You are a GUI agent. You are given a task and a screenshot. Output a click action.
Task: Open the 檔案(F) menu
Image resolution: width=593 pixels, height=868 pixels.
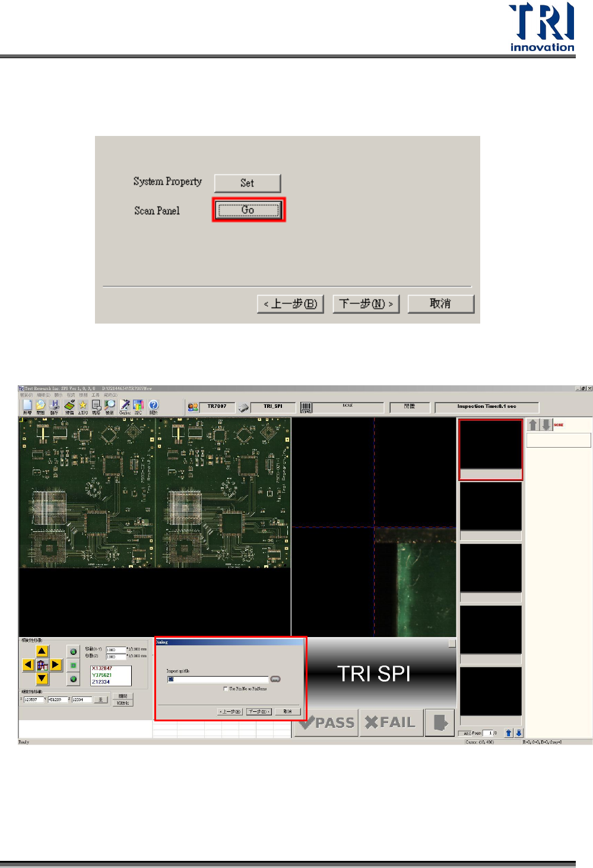click(x=26, y=395)
